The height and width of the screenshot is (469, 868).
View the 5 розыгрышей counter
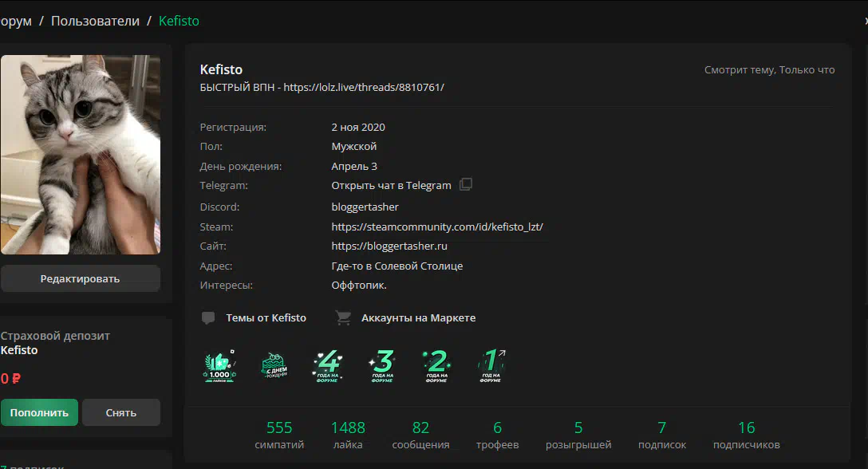pos(578,436)
